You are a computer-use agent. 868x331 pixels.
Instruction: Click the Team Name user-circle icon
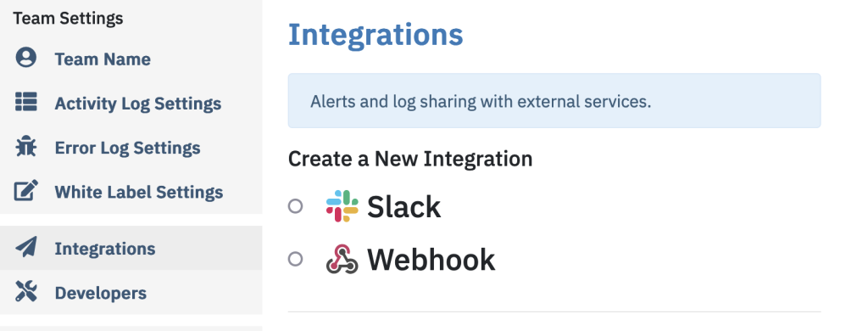pos(26,58)
